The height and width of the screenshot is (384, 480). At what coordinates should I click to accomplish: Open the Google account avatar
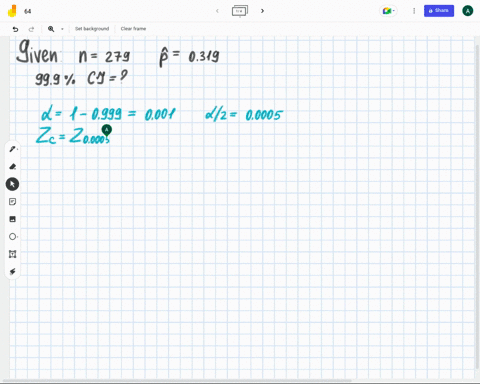[468, 11]
